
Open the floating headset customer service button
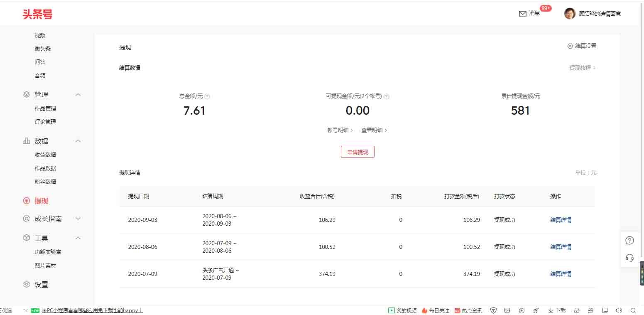click(629, 258)
